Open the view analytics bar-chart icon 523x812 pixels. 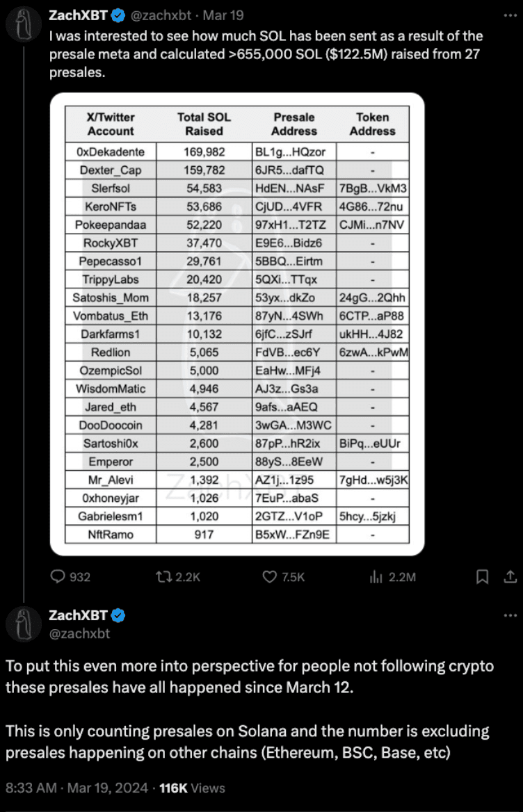[376, 577]
